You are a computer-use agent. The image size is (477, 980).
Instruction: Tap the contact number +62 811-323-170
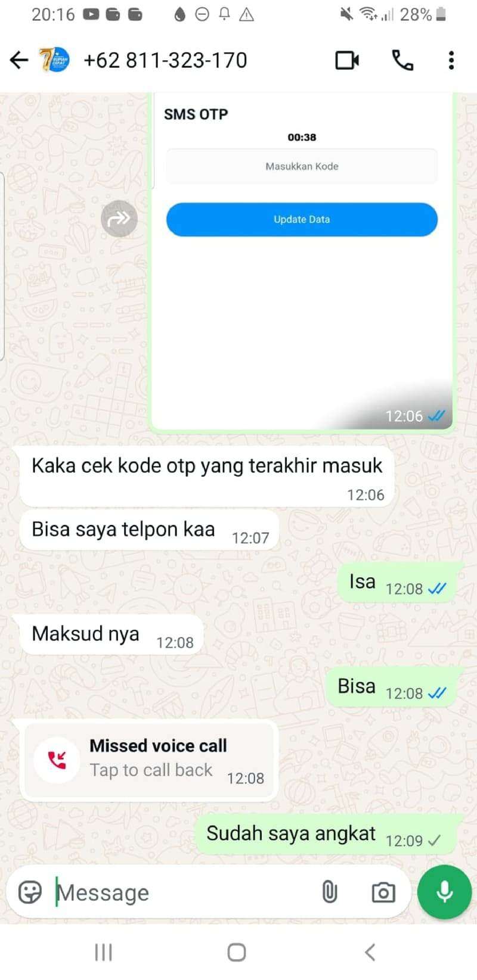[x=165, y=60]
